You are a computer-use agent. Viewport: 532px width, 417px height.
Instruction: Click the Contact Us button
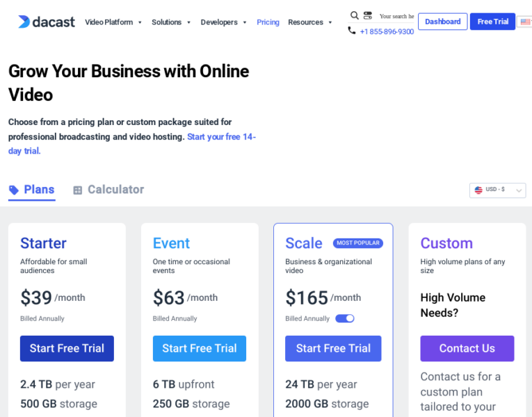click(467, 348)
